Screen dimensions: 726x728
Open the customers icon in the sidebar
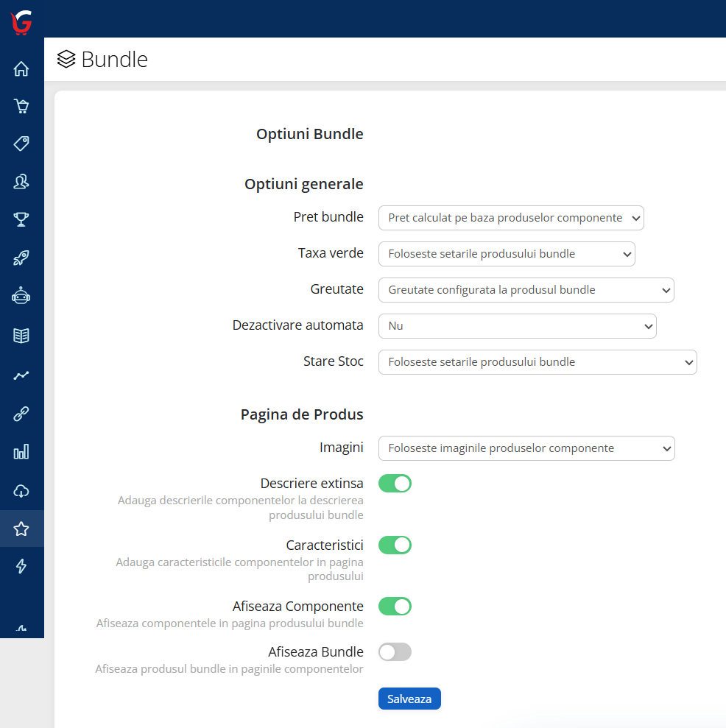pos(21,182)
